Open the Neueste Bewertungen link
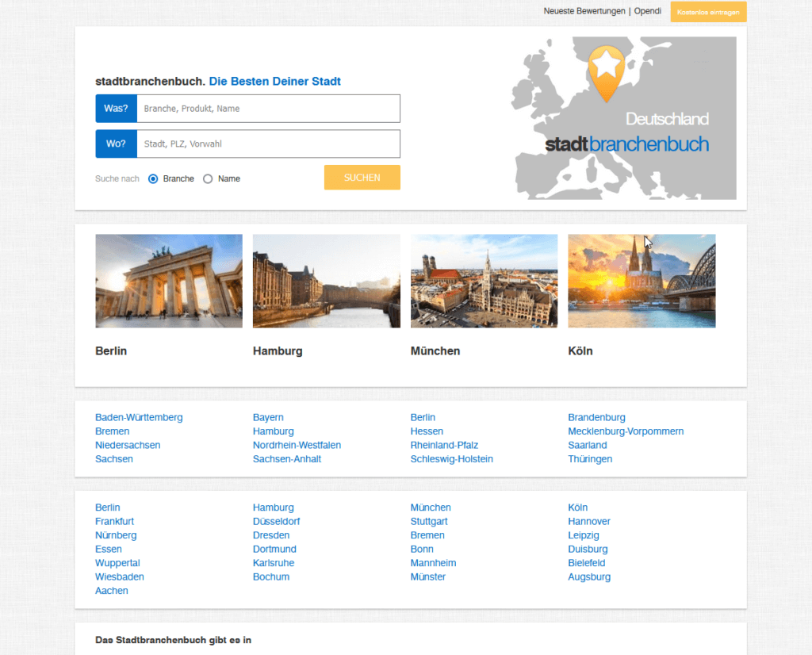Viewport: 812px width, 655px height. 584,11
